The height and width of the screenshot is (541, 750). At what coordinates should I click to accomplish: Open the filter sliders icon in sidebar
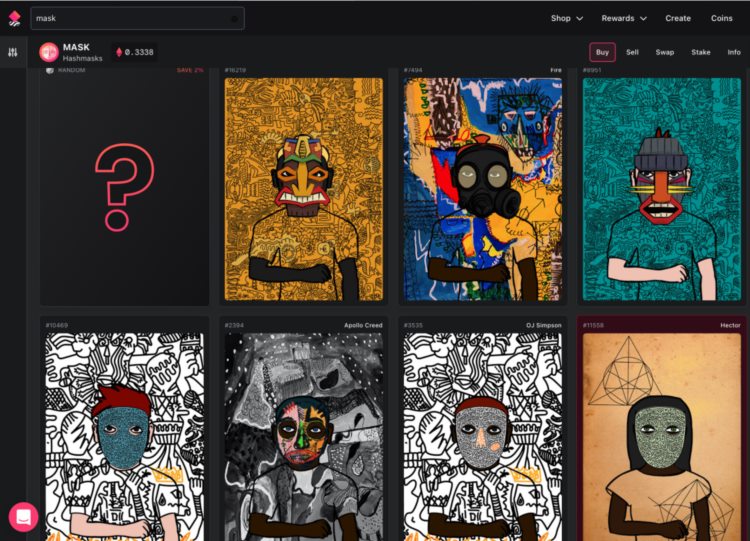tap(13, 52)
